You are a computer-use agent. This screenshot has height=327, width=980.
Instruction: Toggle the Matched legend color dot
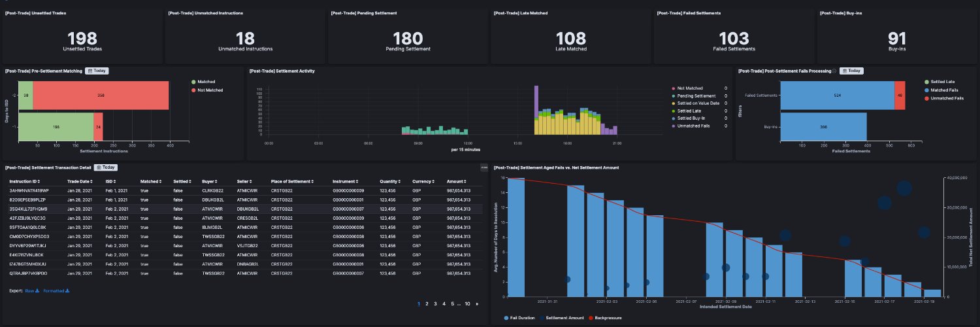pyautogui.click(x=193, y=82)
